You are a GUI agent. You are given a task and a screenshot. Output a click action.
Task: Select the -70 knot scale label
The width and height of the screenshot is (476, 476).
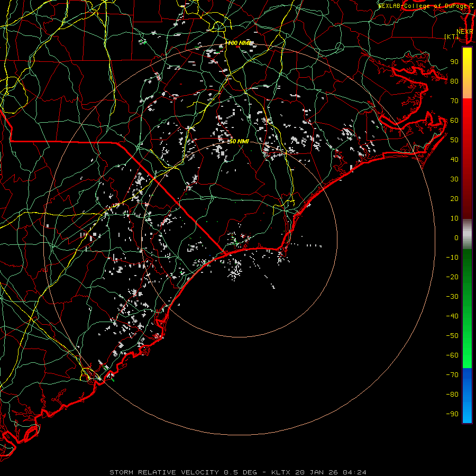tap(452, 375)
